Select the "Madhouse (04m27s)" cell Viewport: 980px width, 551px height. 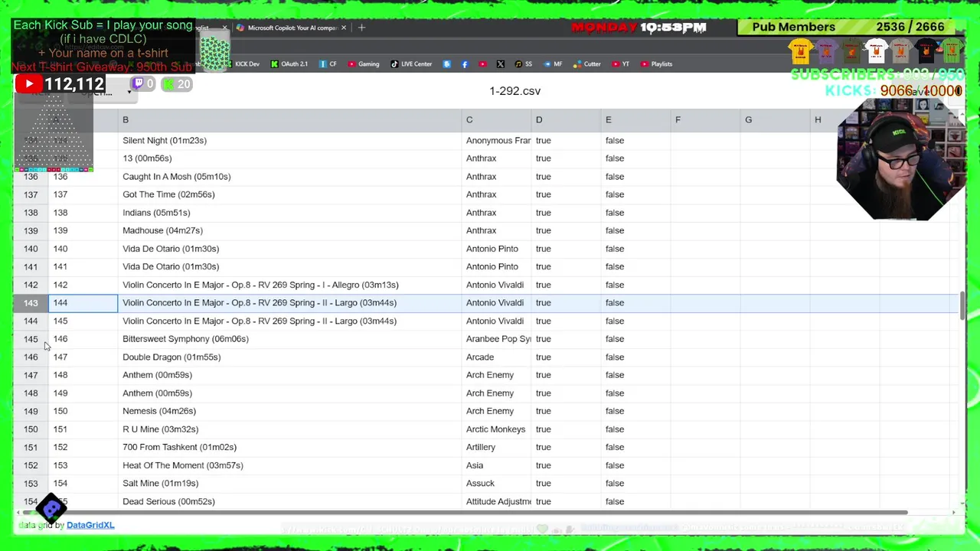pyautogui.click(x=289, y=230)
